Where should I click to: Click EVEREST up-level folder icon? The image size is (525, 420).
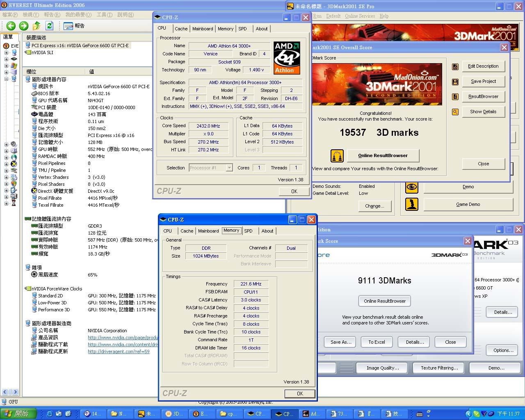click(x=37, y=26)
